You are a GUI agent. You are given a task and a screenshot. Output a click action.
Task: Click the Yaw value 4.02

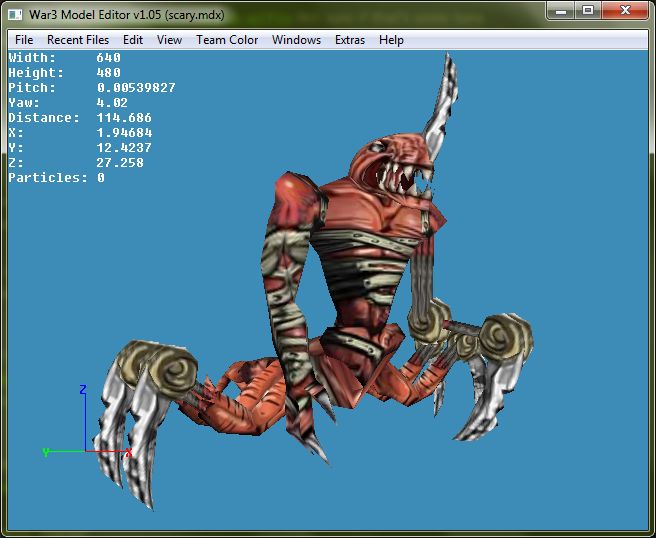112,102
